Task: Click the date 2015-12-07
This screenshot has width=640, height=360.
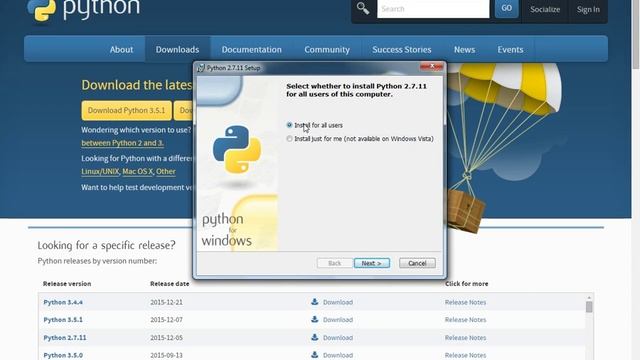Action: [x=166, y=320]
